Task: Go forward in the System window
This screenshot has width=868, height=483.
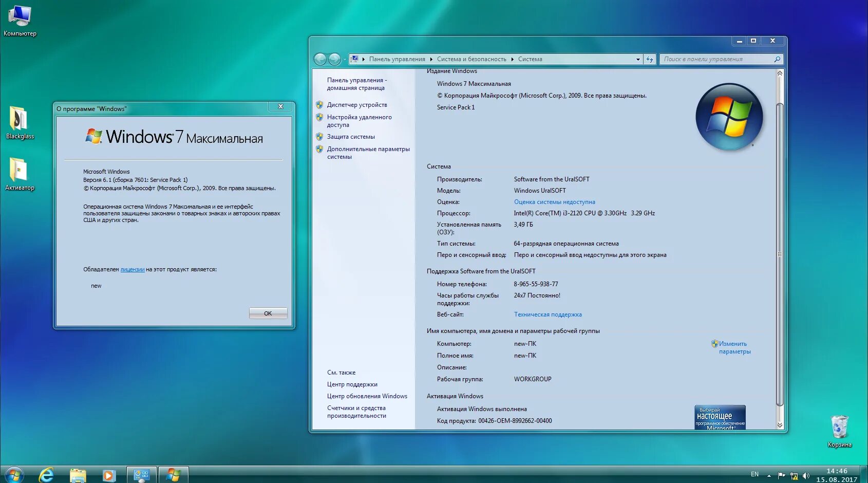Action: [x=334, y=59]
